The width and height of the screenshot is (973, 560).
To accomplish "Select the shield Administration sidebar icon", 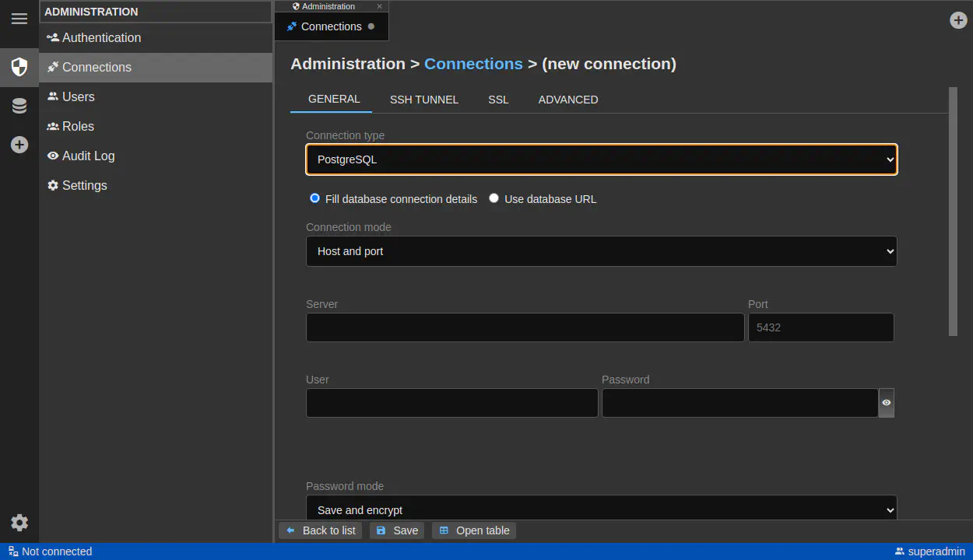I will click(x=19, y=67).
